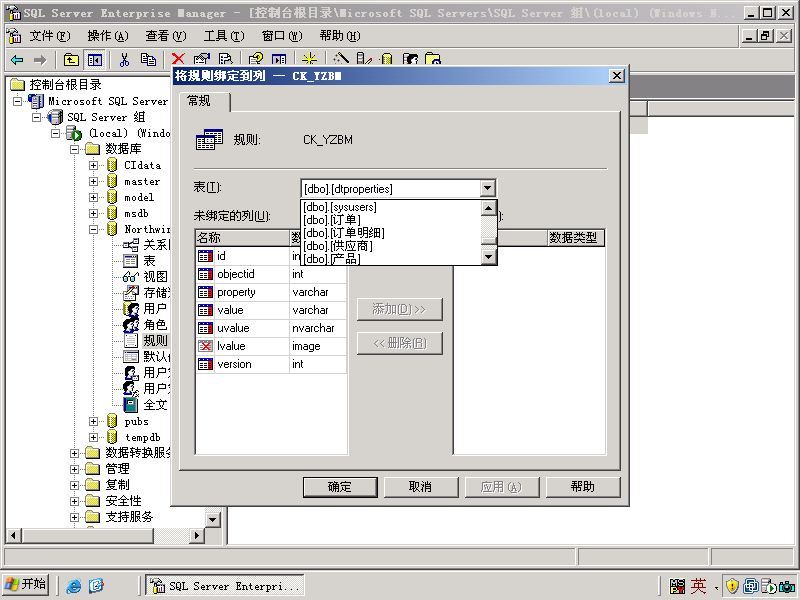Image resolution: width=800 pixels, height=600 pixels.
Task: Click the Cut scissors icon
Action: point(124,60)
